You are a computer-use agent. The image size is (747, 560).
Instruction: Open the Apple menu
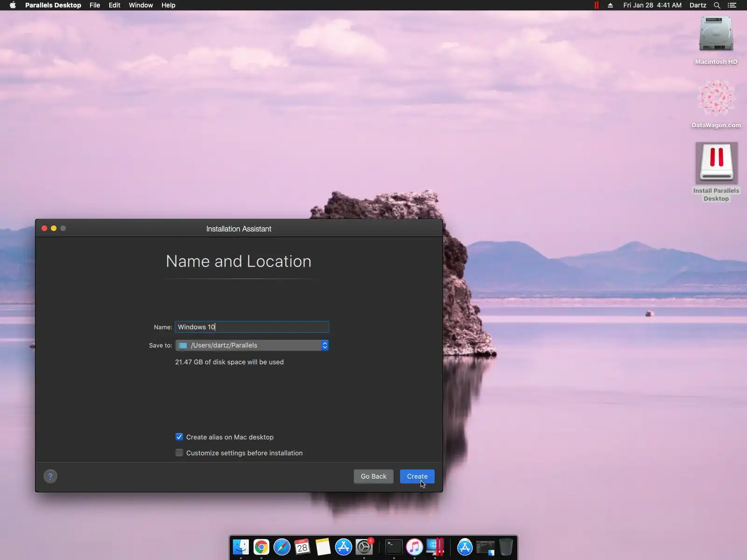[x=13, y=5]
